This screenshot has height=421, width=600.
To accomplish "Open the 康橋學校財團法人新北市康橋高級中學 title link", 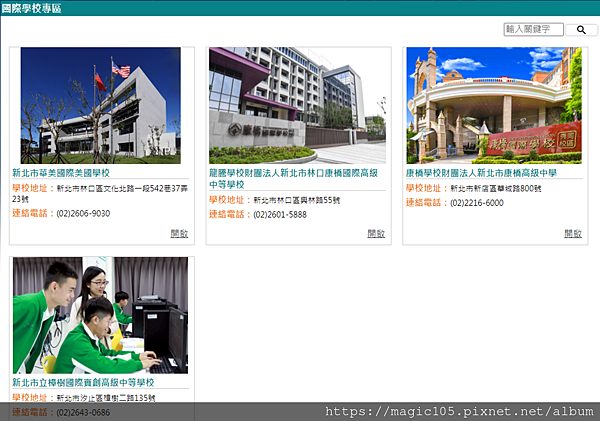I will 481,173.
